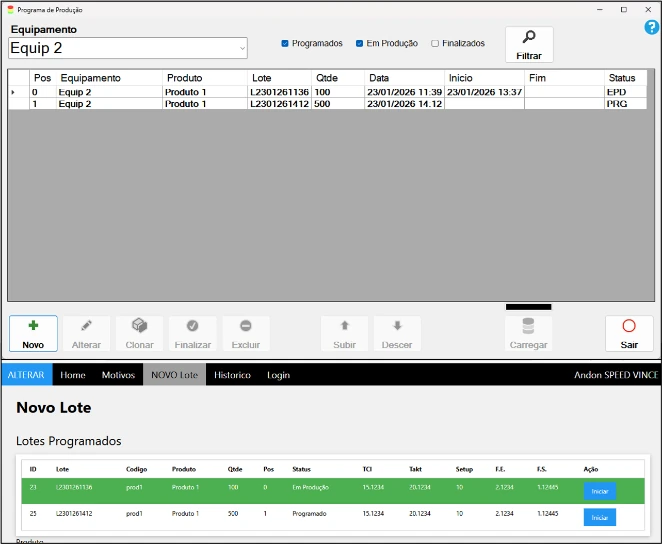Click the Finalizar checkmark button
This screenshot has width=662, height=544.
tap(193, 333)
